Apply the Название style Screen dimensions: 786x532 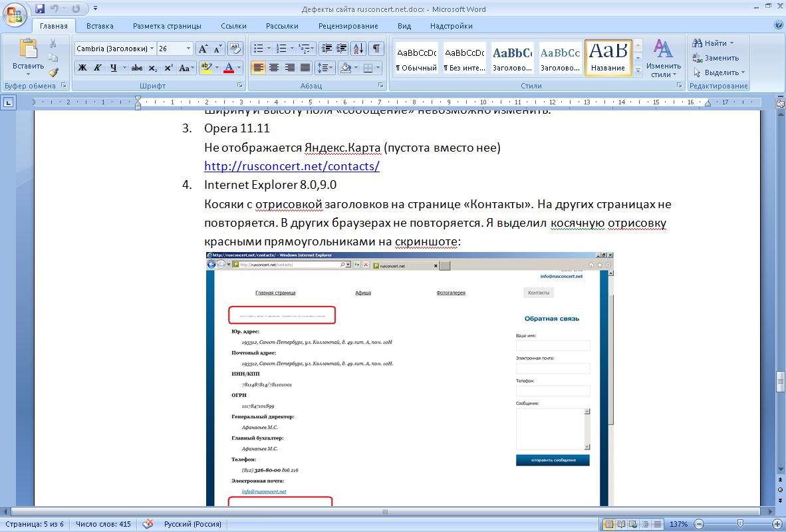click(x=608, y=58)
